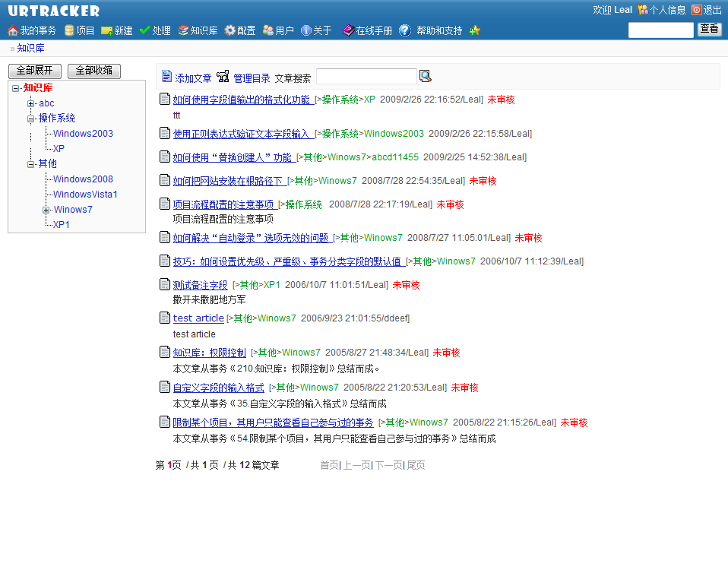Collapse the 操作系统 tree node
The image size is (728, 576).
[x=30, y=119]
